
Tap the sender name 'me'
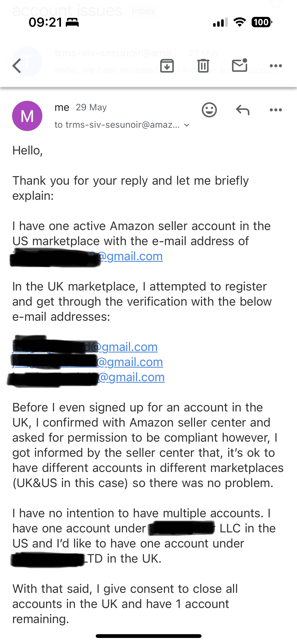[62, 108]
